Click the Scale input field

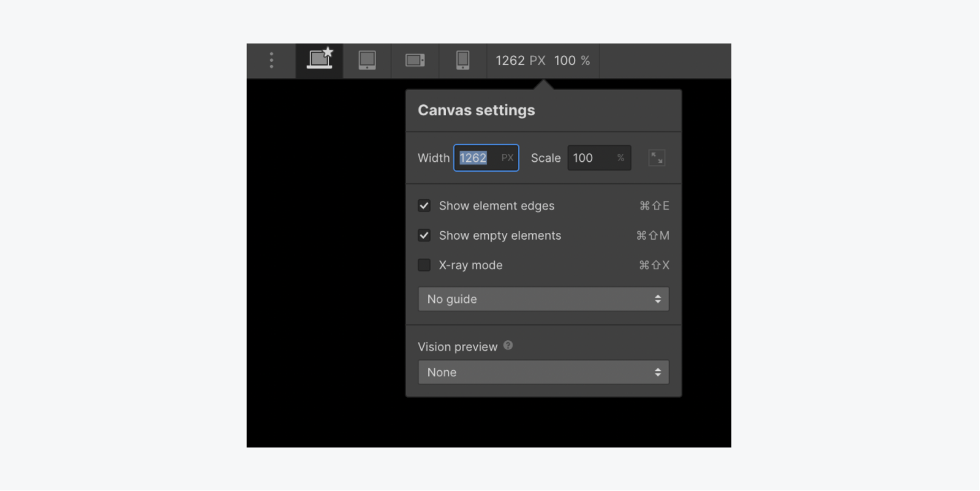coord(599,158)
